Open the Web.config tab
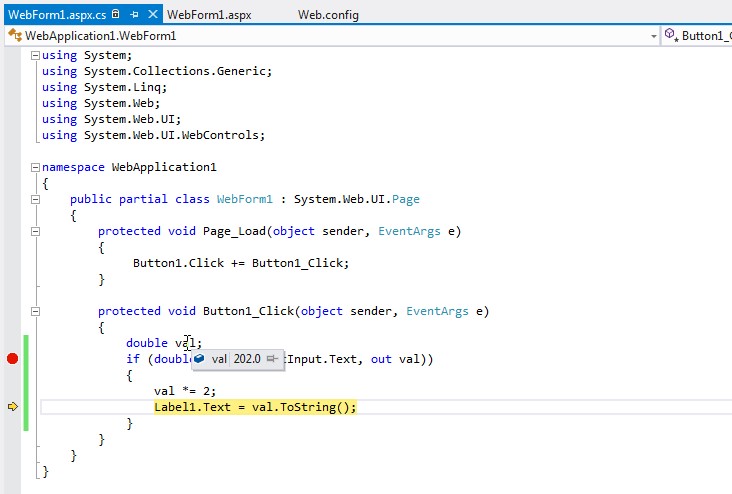The image size is (732, 494). point(328,15)
